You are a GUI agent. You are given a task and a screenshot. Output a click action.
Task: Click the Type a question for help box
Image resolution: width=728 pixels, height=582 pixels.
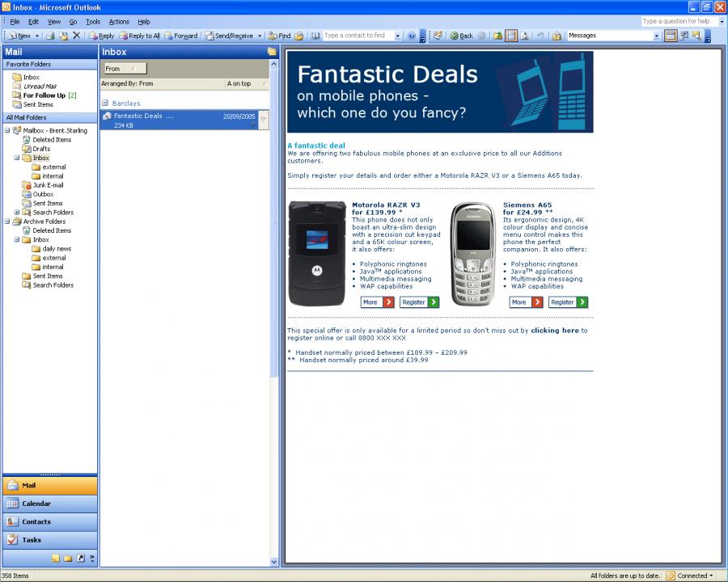point(679,21)
